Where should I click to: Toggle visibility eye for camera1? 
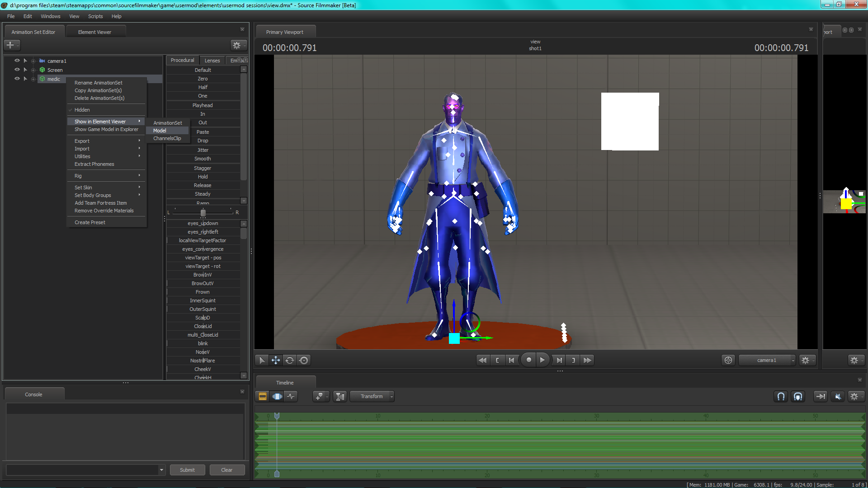17,61
